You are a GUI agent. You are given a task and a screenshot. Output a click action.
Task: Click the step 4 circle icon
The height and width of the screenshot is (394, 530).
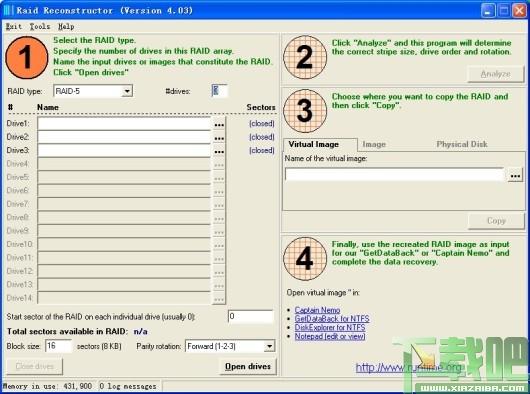coord(305,259)
